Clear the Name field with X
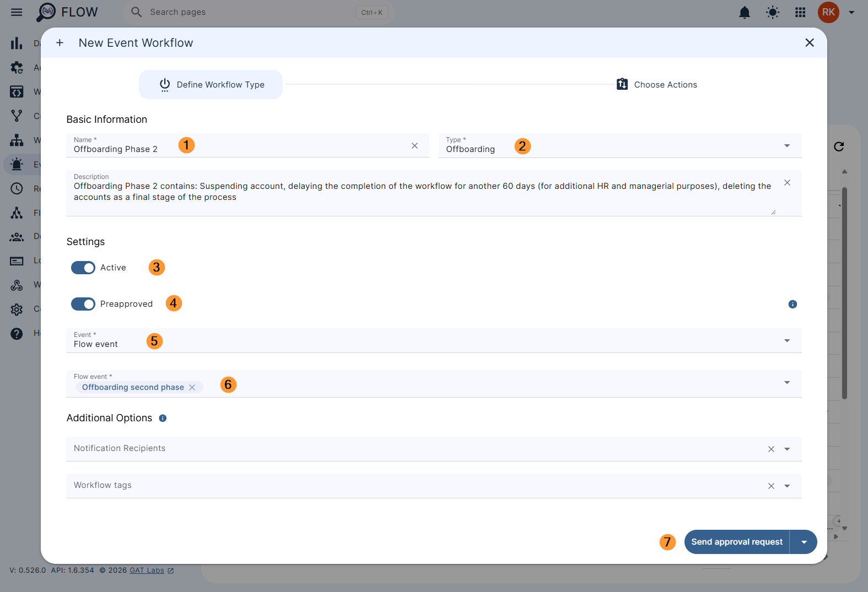Screen dimensions: 868x592 point(414,145)
